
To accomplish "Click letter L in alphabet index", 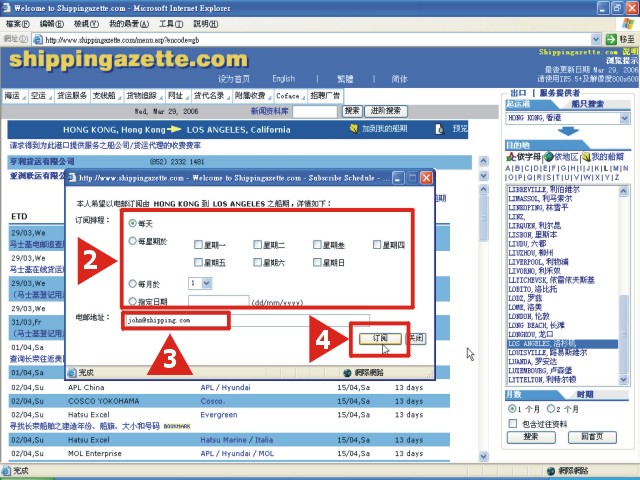I will coord(606,168).
